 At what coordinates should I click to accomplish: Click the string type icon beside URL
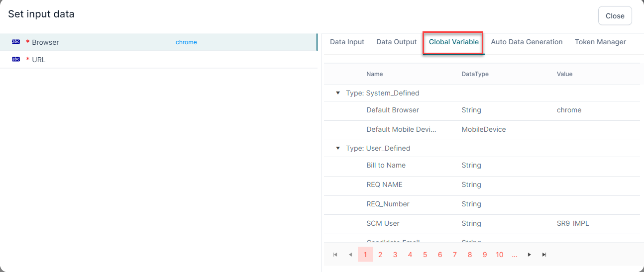tap(16, 60)
